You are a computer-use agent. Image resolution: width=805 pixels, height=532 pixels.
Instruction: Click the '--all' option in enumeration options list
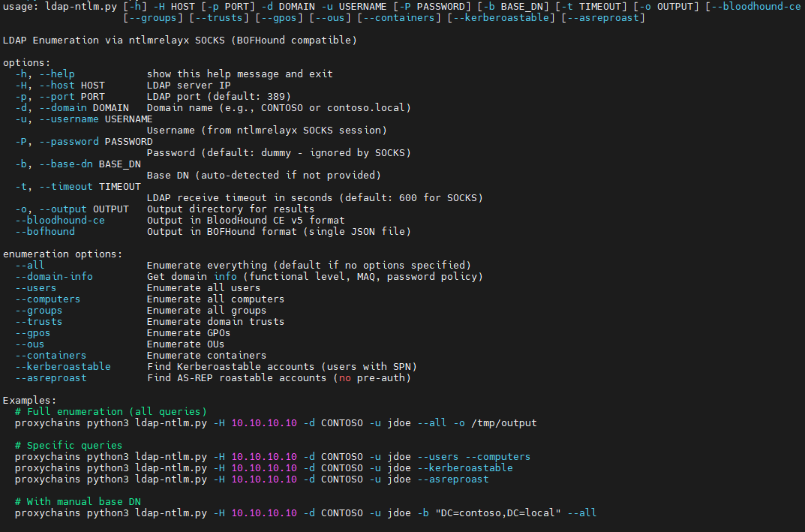(30, 266)
